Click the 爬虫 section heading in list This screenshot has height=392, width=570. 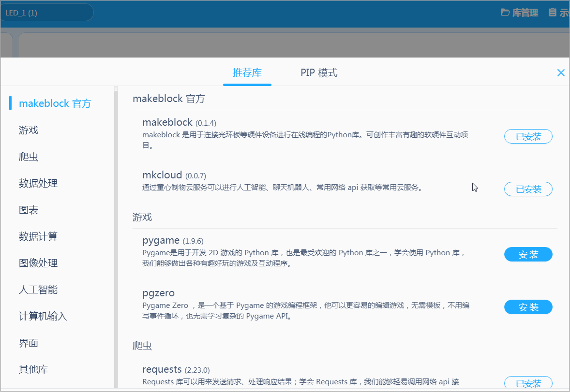click(x=142, y=346)
